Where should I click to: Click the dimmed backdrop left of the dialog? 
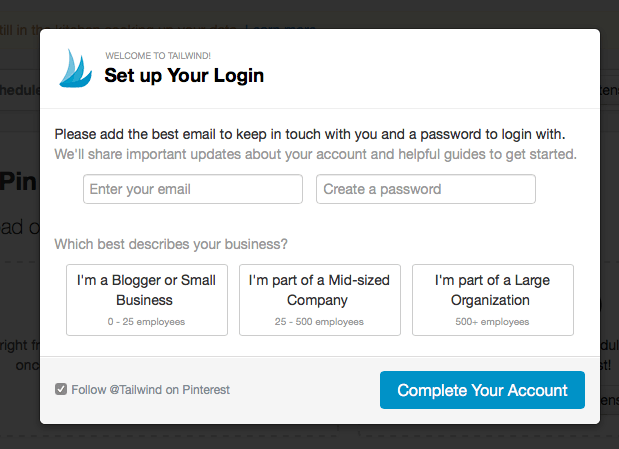tap(20, 300)
